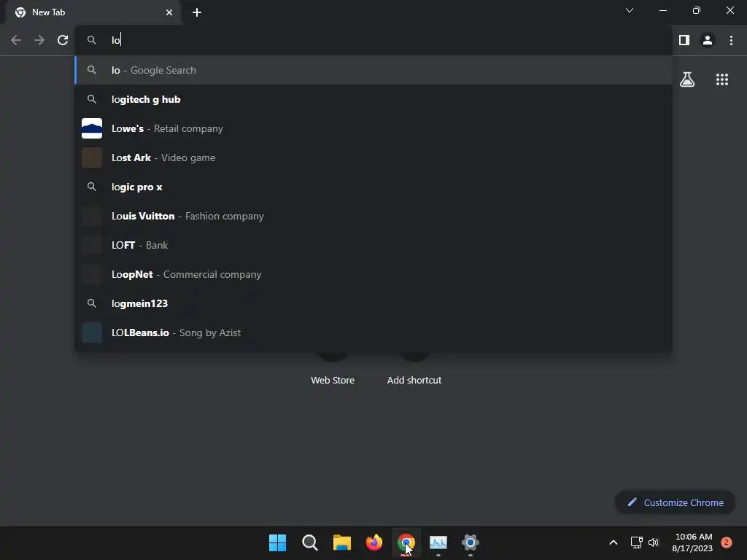Open the Settings gear taskbar icon
Viewport: 747px width, 560px height.
[471, 542]
